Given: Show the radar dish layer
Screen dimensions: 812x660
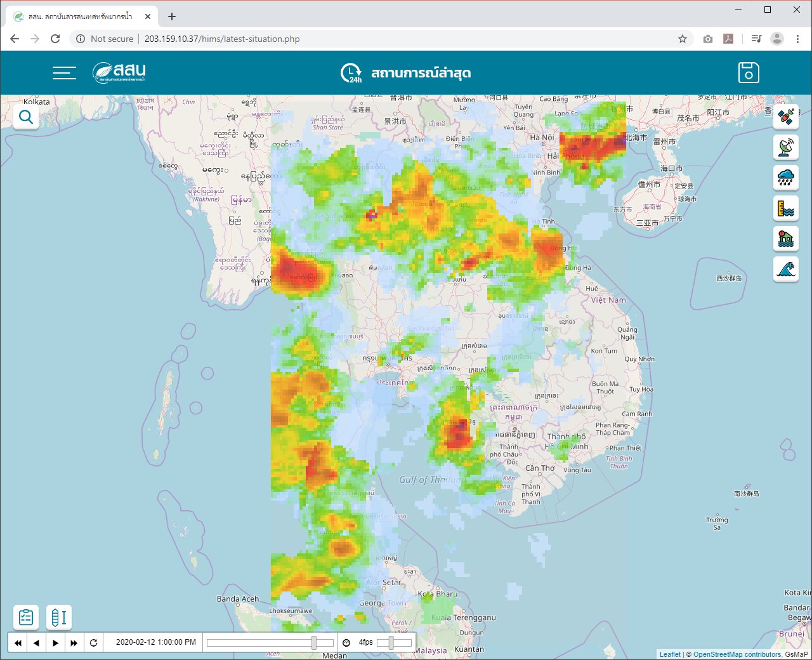Looking at the screenshot, I should [x=786, y=147].
